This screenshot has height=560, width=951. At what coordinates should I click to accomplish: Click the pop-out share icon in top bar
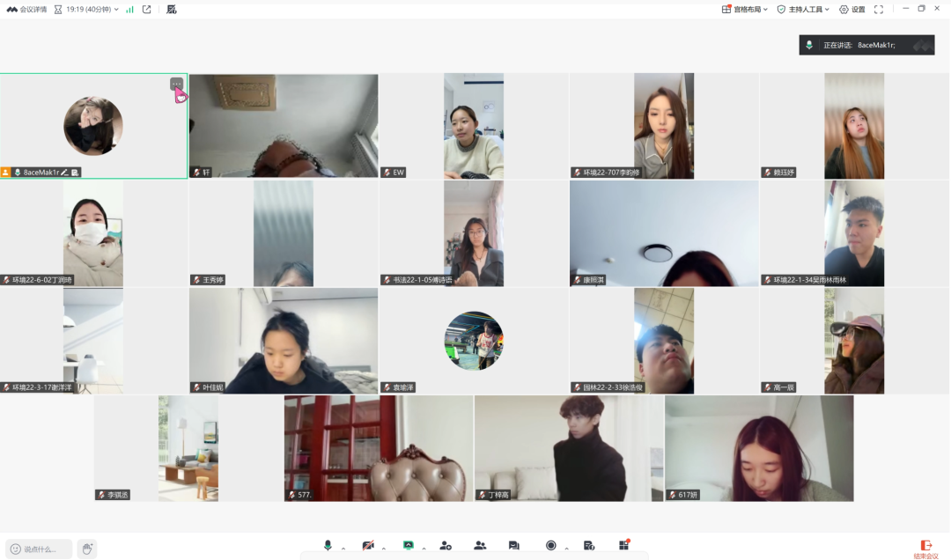[x=147, y=9]
